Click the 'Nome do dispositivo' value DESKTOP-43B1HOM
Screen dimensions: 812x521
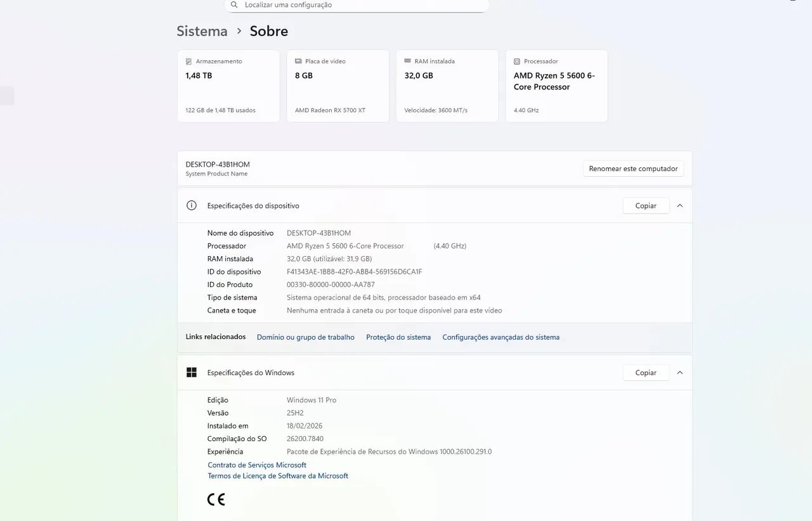[x=318, y=233]
